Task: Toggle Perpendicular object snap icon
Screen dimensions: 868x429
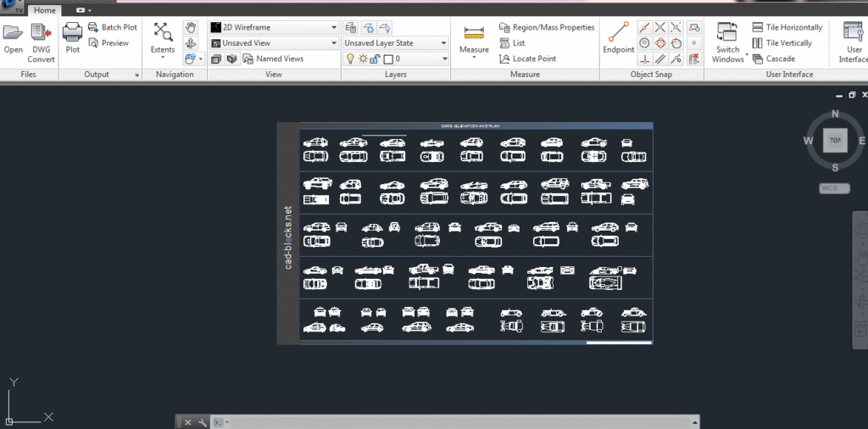Action: click(644, 58)
